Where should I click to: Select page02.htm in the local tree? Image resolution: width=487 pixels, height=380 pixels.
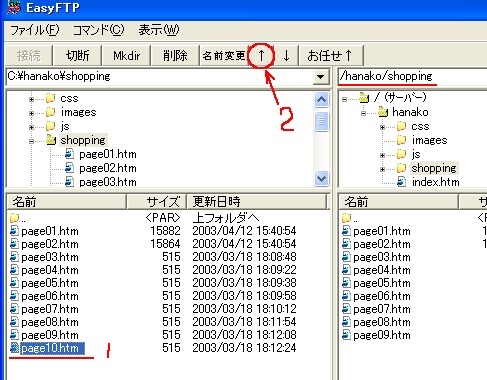pyautogui.click(x=108, y=168)
